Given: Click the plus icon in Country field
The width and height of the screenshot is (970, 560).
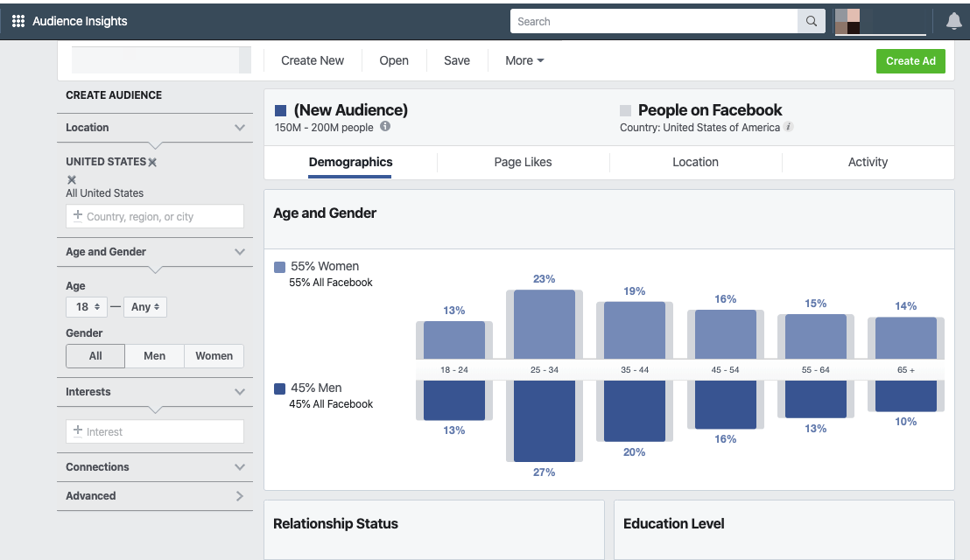Looking at the screenshot, I should tap(78, 215).
